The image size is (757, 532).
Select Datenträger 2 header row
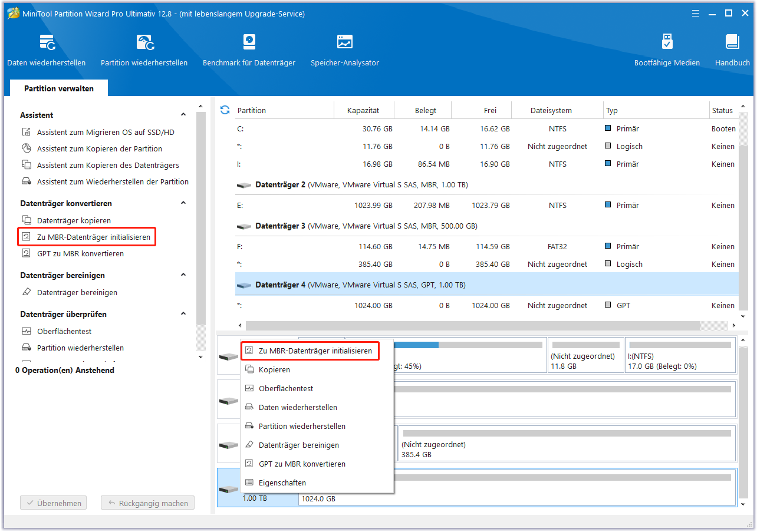pos(486,185)
